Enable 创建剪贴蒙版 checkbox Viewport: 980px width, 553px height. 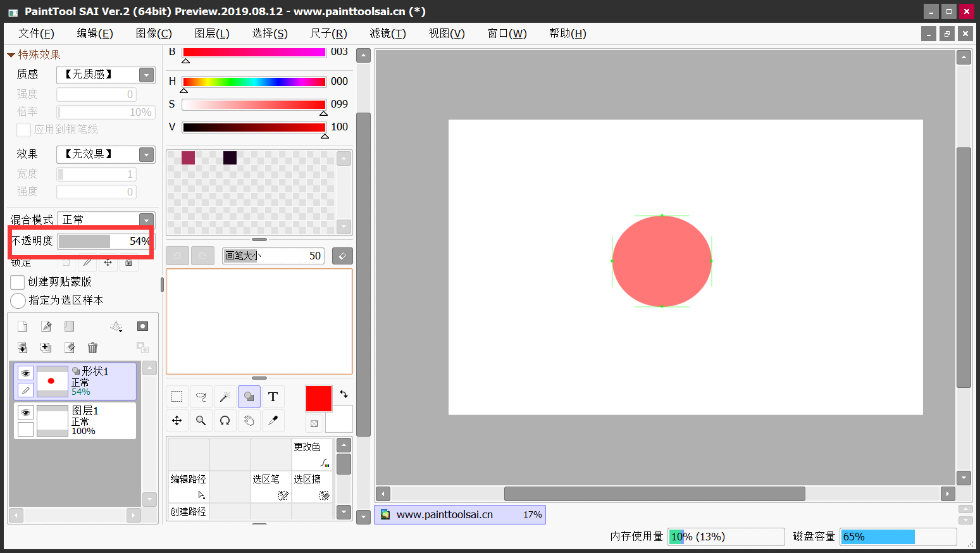point(18,282)
